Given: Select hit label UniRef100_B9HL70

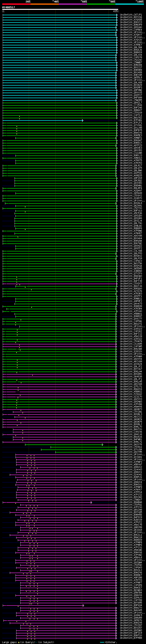Looking at the screenshot, I should (x=131, y=427).
